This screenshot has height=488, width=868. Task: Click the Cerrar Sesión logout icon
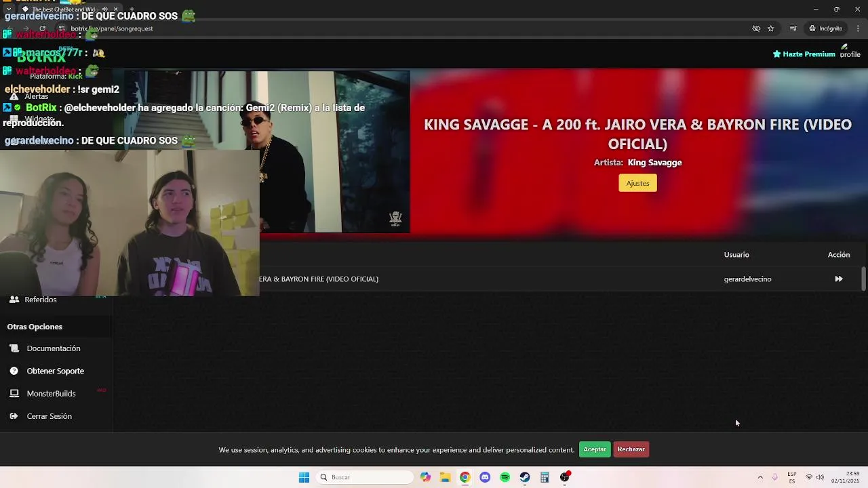[x=14, y=416]
